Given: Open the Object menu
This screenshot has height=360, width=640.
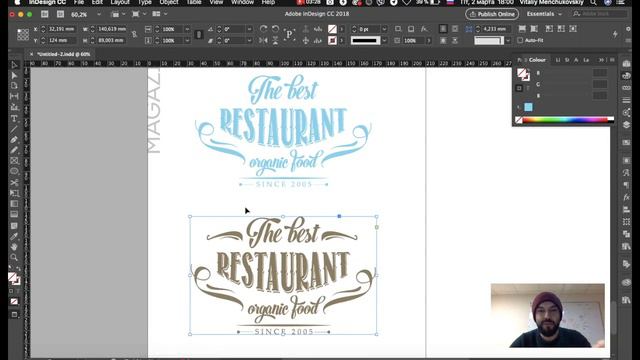Looking at the screenshot, I should point(169,2).
